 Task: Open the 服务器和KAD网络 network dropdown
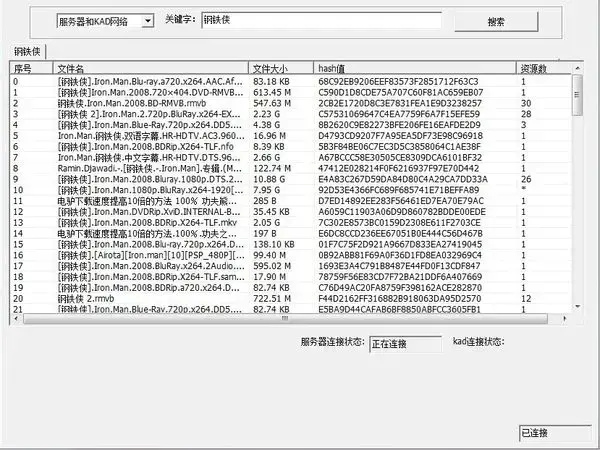(105, 21)
